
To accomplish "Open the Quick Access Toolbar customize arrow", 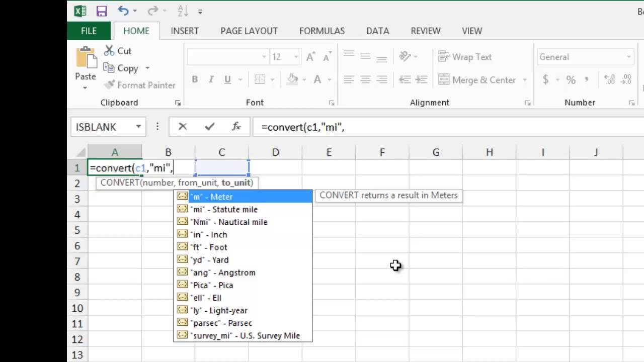I will (200, 12).
